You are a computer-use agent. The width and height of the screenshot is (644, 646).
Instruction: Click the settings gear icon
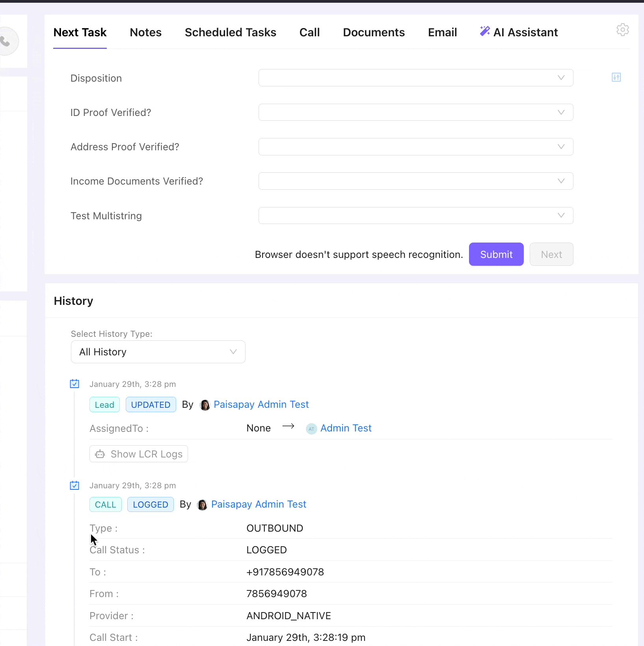(622, 30)
